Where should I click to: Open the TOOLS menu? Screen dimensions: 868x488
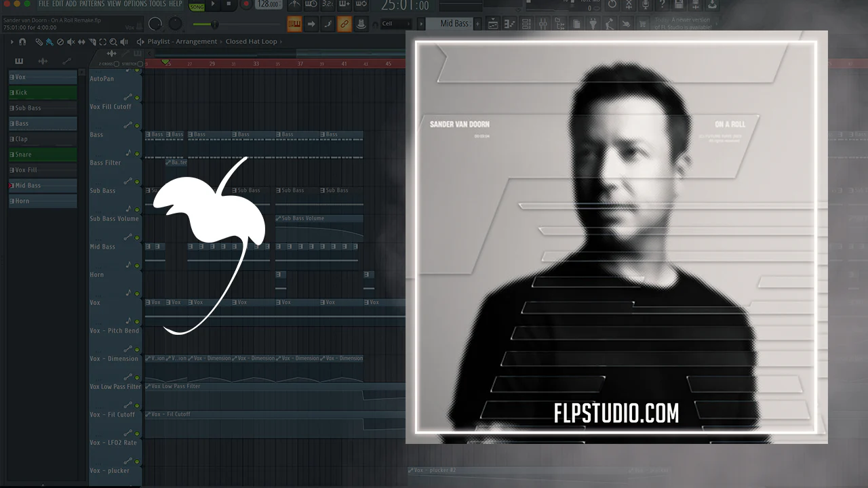[x=157, y=4]
